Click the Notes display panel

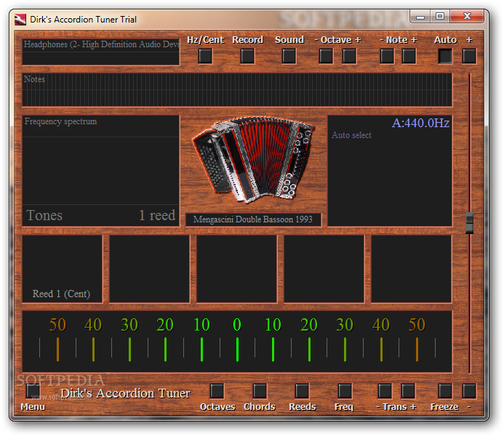pos(237,90)
